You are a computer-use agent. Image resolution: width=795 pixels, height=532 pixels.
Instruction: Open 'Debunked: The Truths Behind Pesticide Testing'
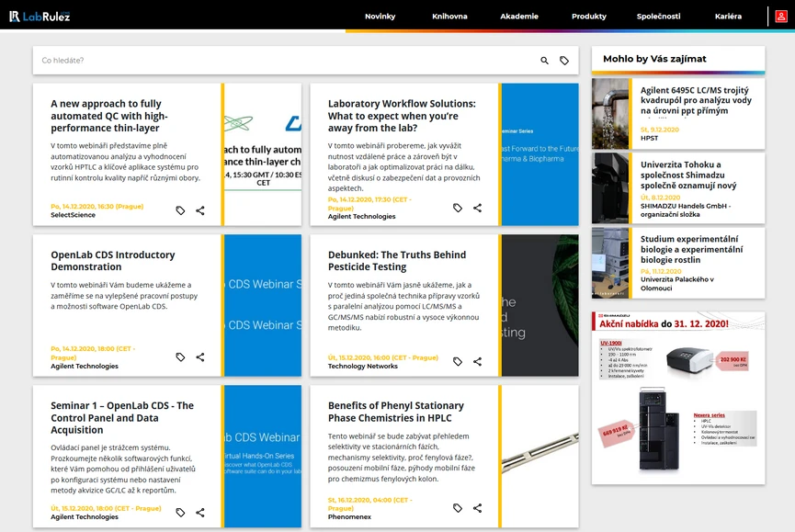pyautogui.click(x=396, y=261)
